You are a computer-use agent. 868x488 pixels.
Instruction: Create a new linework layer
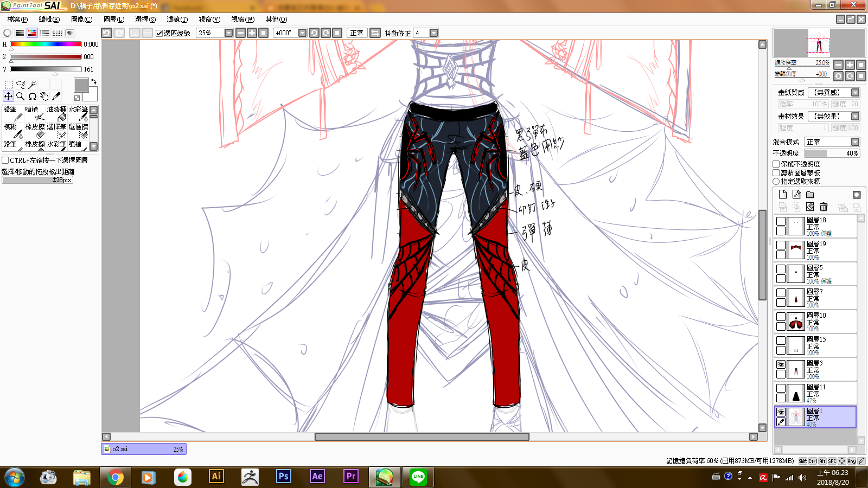tap(796, 194)
